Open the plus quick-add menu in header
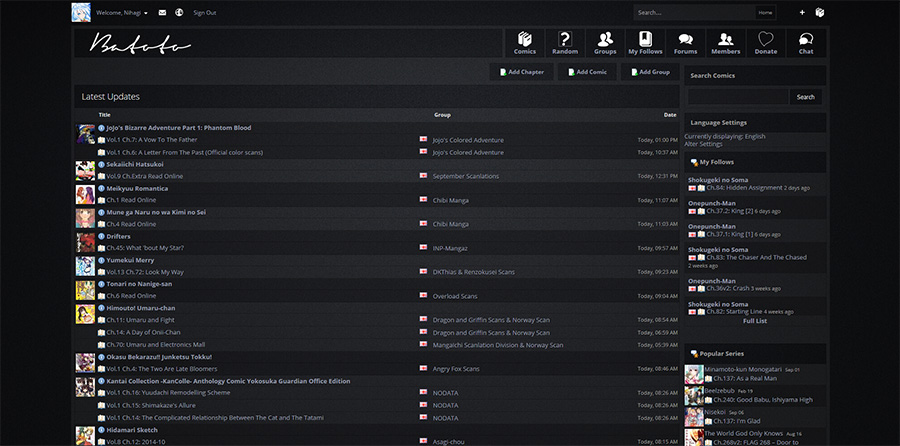 coord(802,13)
